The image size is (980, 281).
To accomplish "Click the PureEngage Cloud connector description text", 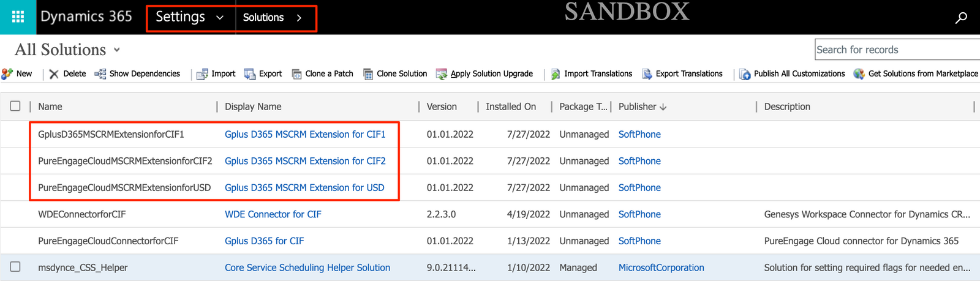I will tap(861, 241).
